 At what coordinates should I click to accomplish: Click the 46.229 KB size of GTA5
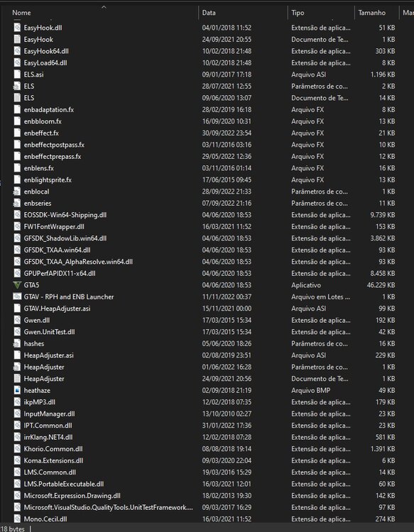pos(381,285)
